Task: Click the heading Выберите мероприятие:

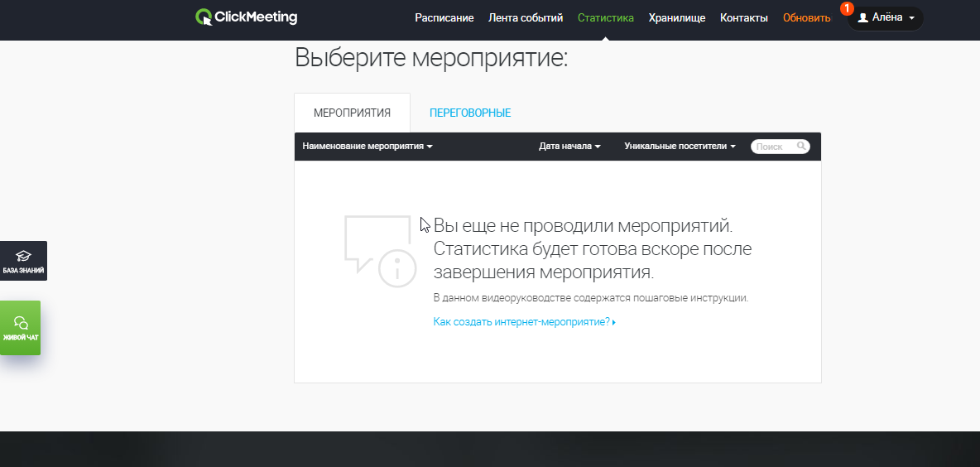Action: pos(431,58)
